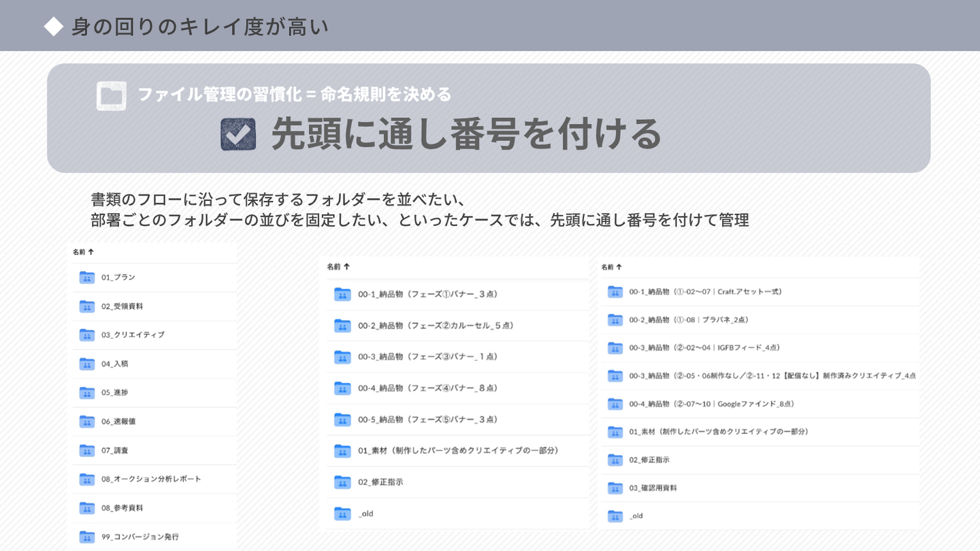Select the 03_クリエイティブ folder icon
This screenshot has height=551, width=980.
[x=86, y=335]
